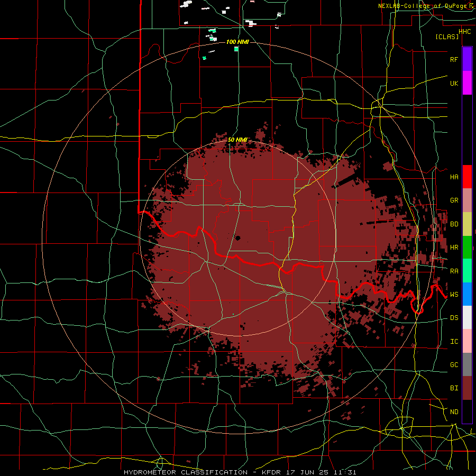Click the 50 NMI range ring label
The image size is (476, 476).
tap(237, 140)
